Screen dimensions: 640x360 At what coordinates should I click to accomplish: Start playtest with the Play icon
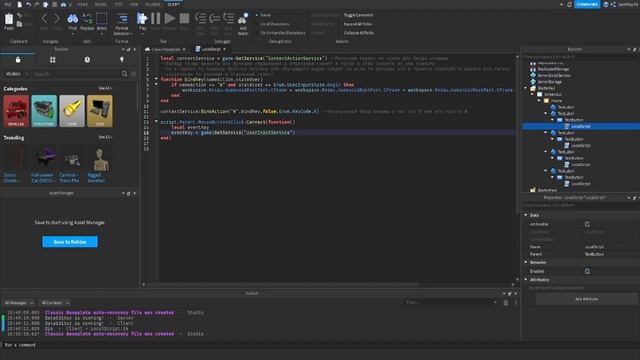point(142,18)
